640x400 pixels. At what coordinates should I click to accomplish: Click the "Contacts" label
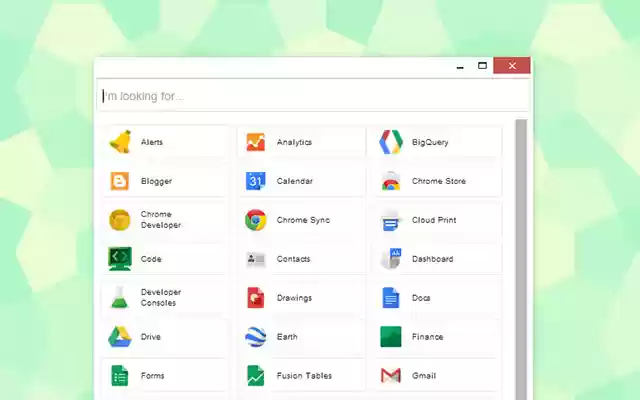click(293, 259)
